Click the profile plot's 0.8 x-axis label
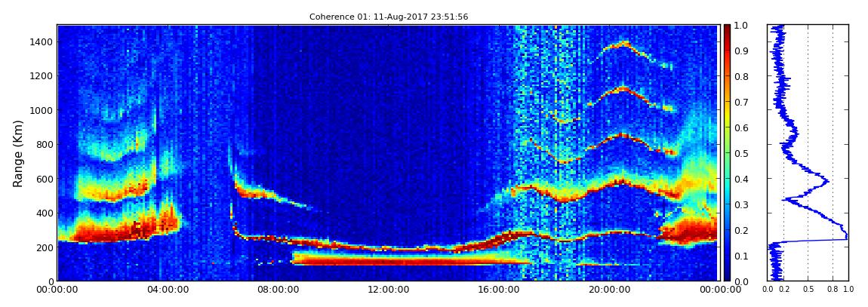The width and height of the screenshot is (868, 307). [833, 290]
